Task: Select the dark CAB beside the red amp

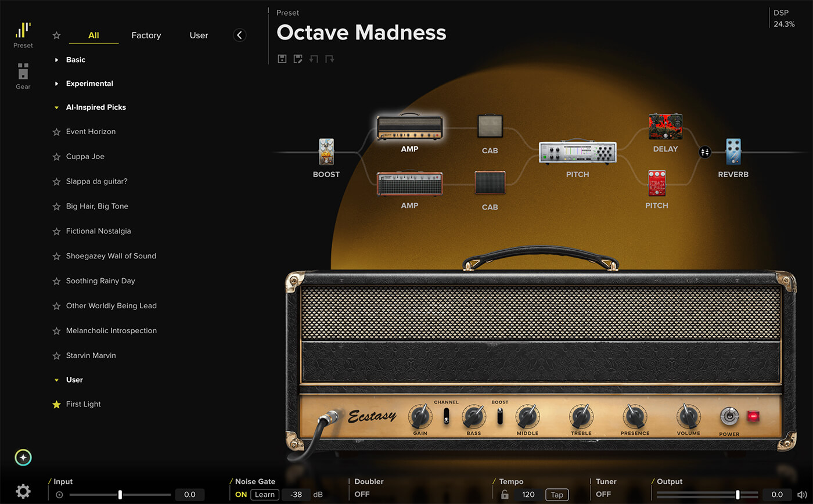Action: tap(490, 182)
